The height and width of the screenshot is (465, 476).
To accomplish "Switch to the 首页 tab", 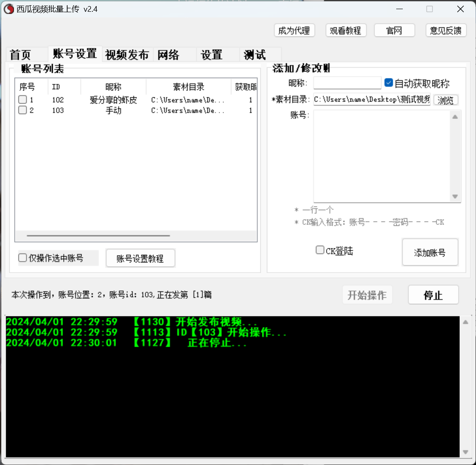I will click(x=20, y=55).
